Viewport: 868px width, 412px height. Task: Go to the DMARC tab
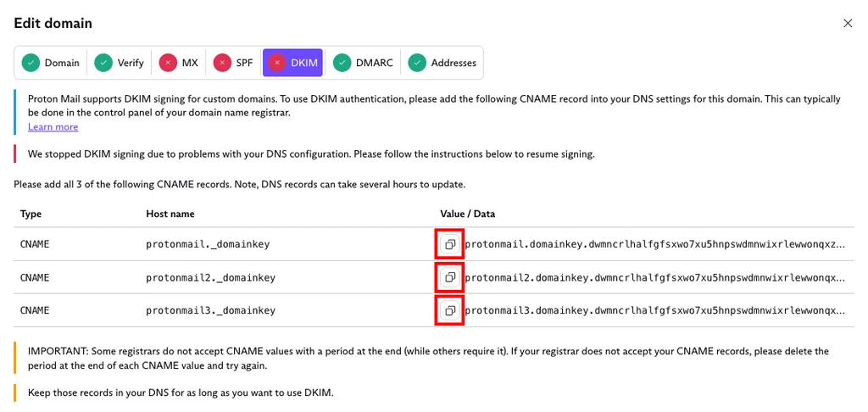[x=363, y=63]
